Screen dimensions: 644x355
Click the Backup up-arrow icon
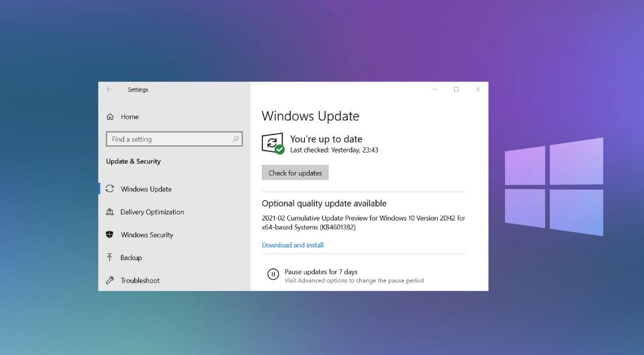point(109,258)
